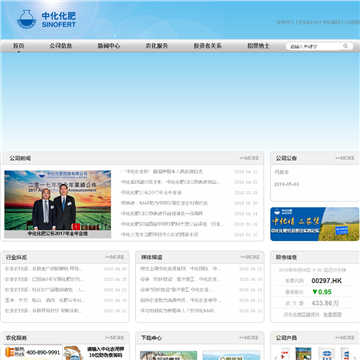Viewport: 360px width, 360px height.
Task: Open the 招贤纳士 menu item
Action: point(258,46)
